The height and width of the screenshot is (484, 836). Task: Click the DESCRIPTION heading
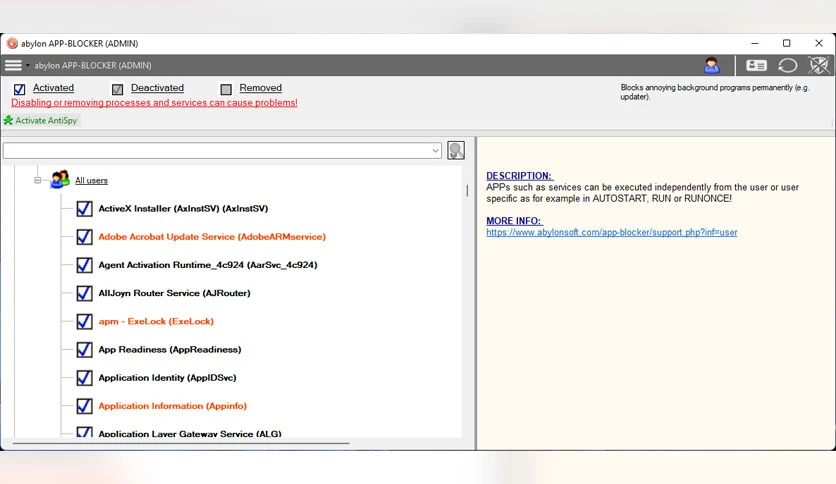[519, 176]
